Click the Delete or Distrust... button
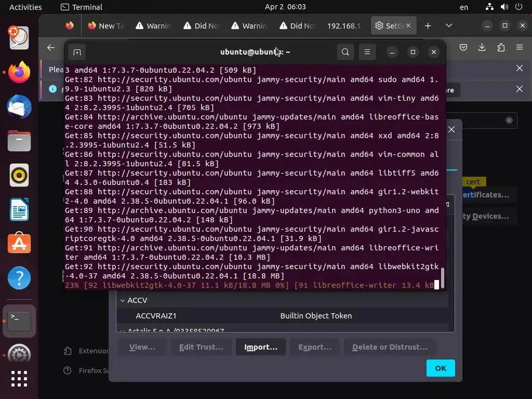532x399 pixels. click(x=390, y=347)
